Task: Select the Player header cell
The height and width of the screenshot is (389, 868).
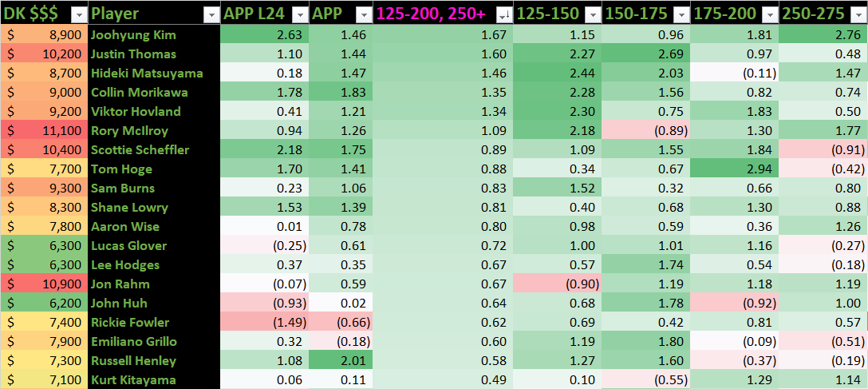Action: [154, 14]
